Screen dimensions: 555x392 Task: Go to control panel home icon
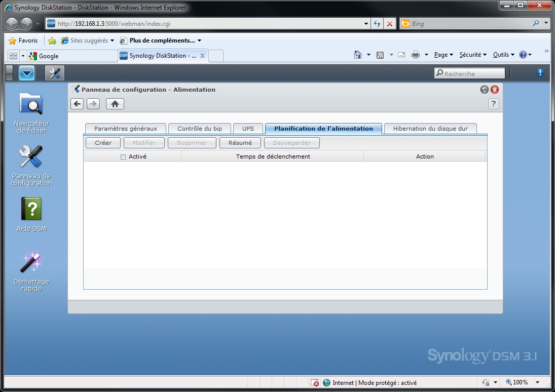(115, 104)
